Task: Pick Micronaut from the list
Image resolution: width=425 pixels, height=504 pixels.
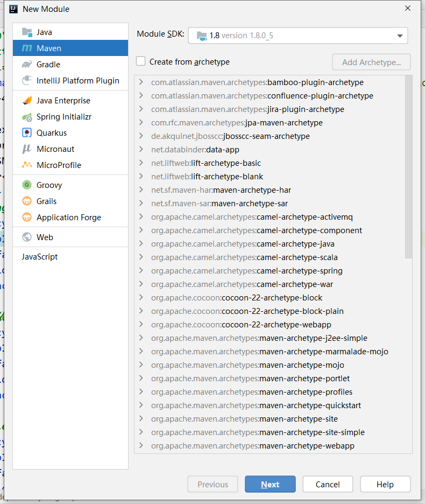Action: coord(70,149)
